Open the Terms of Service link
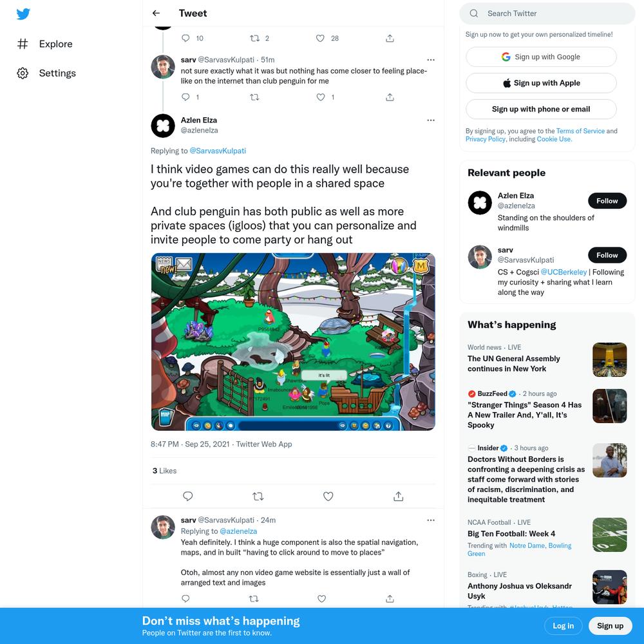This screenshot has height=644, width=644. pos(580,131)
